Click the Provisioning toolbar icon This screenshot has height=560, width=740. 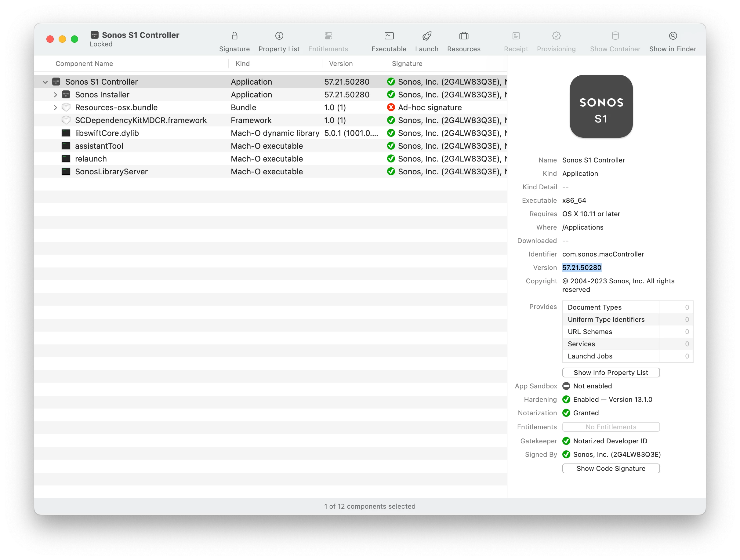click(556, 35)
